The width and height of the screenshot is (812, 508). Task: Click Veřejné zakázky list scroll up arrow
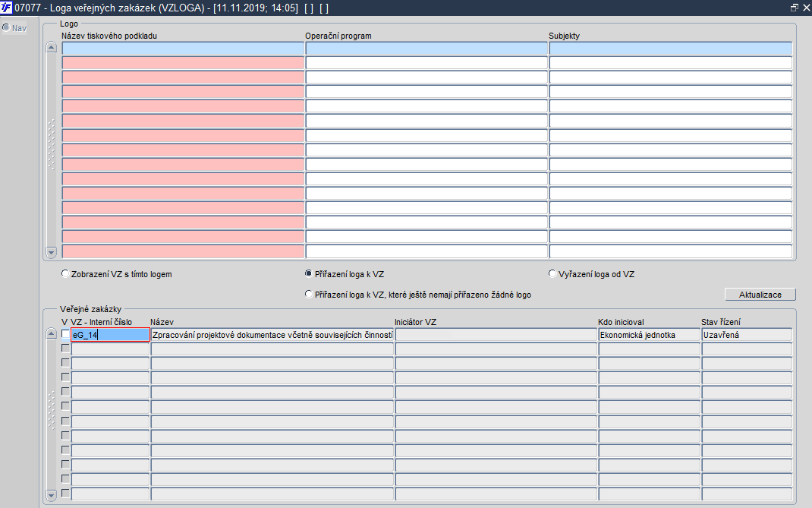(52, 334)
